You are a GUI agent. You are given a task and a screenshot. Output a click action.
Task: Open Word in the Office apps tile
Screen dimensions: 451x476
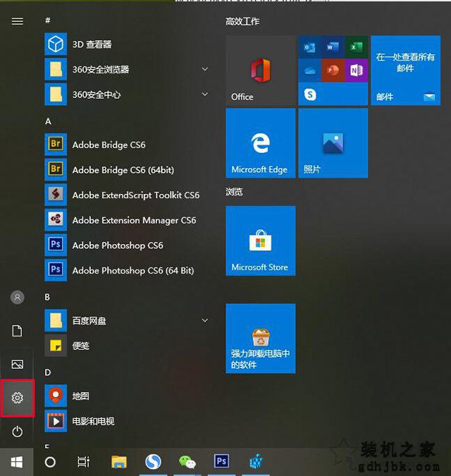click(333, 47)
